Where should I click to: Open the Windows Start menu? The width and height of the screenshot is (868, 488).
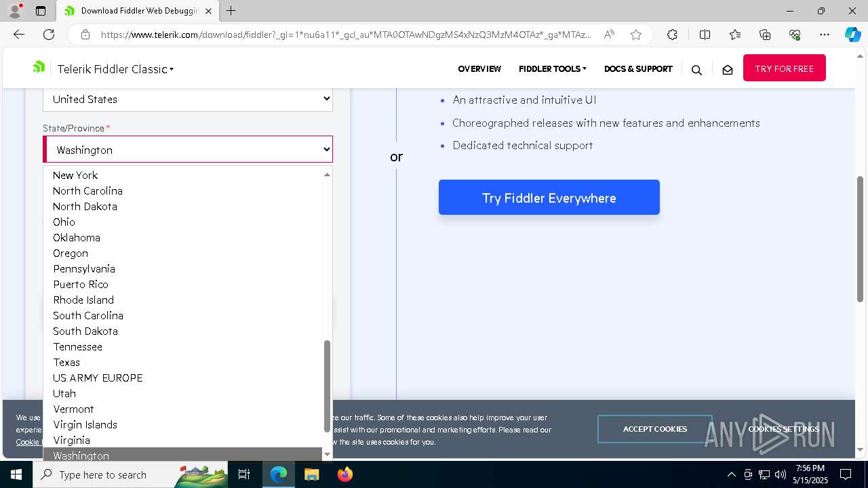click(16, 474)
